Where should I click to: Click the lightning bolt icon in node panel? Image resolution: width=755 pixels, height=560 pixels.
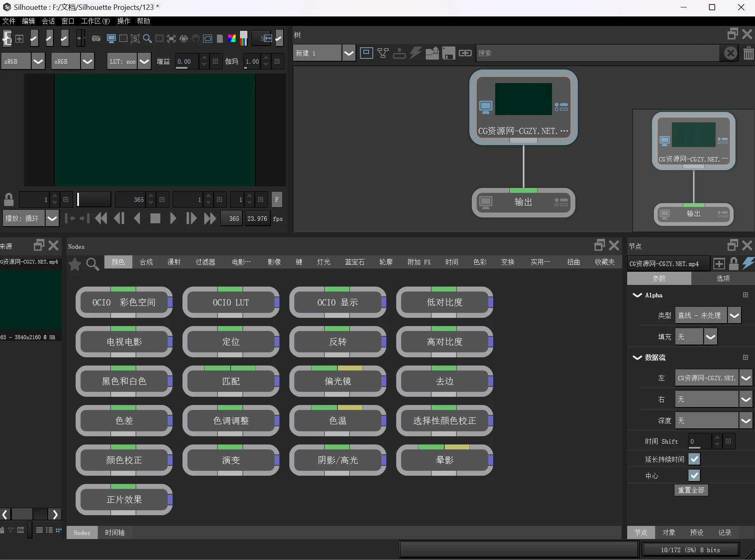[x=748, y=264]
